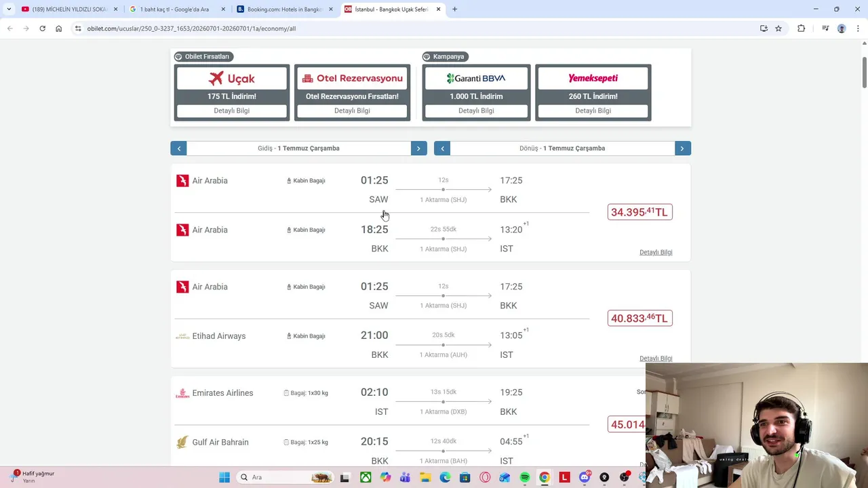Go to previous departure date
The width and height of the screenshot is (868, 488).
click(x=178, y=148)
